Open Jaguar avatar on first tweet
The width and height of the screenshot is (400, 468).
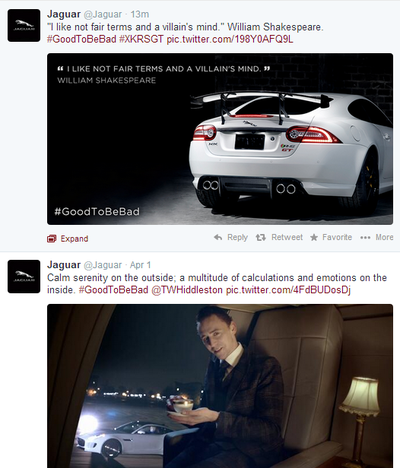(x=24, y=25)
